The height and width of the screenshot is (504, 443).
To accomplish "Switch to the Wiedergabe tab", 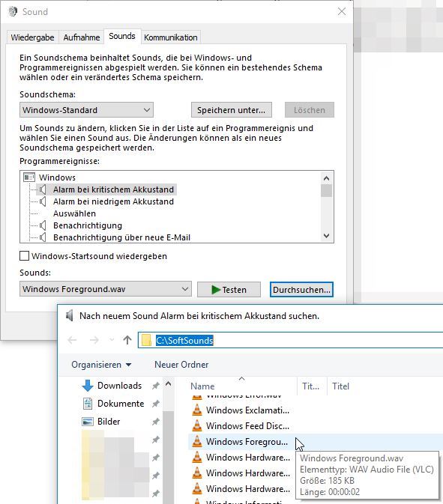I will click(32, 37).
